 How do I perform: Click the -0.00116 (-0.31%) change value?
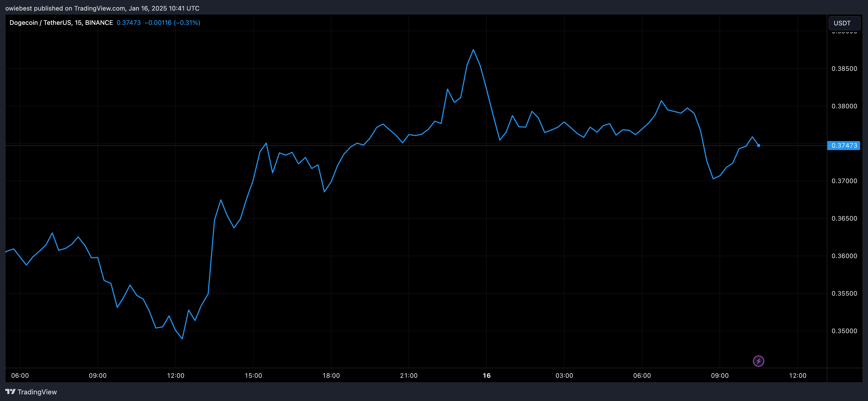coord(172,22)
